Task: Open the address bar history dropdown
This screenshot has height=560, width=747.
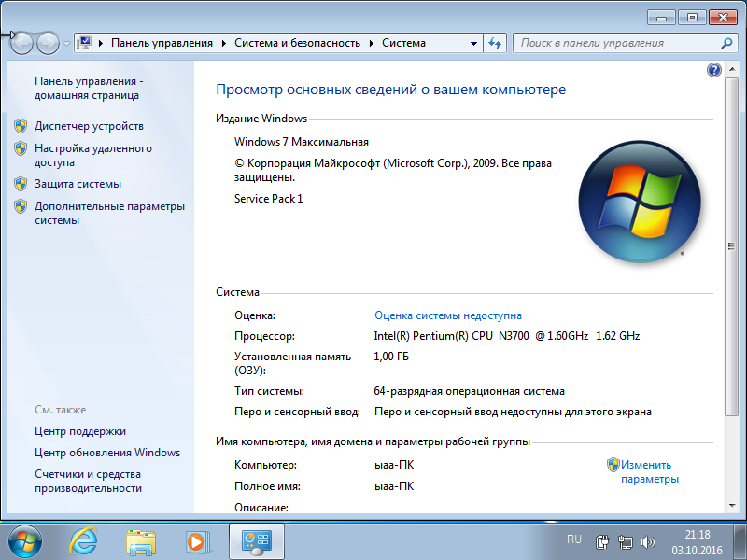Action: click(x=473, y=43)
